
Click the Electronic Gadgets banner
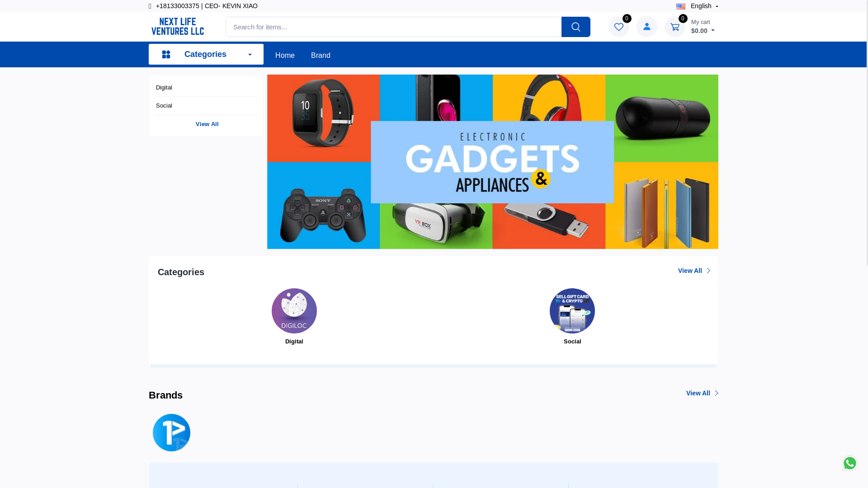point(492,162)
